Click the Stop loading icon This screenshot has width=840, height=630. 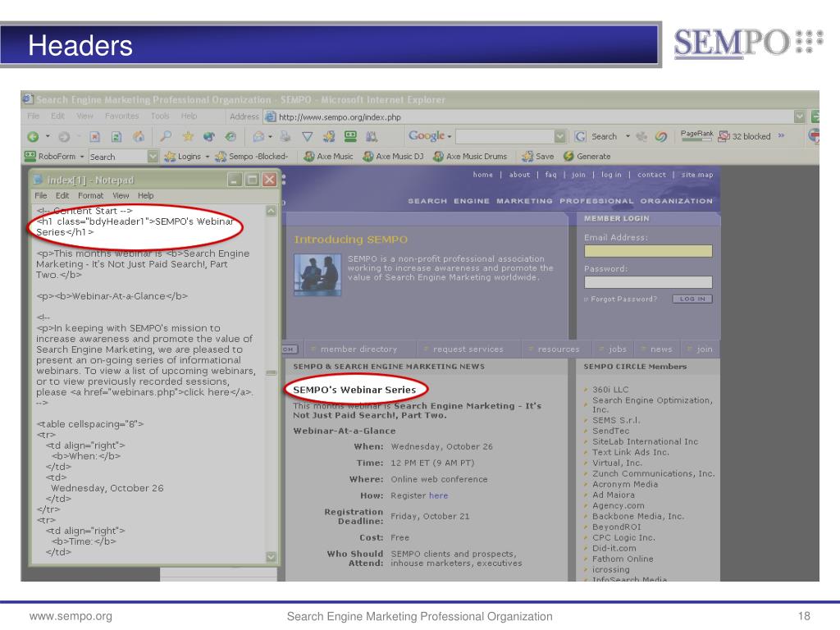(x=94, y=137)
